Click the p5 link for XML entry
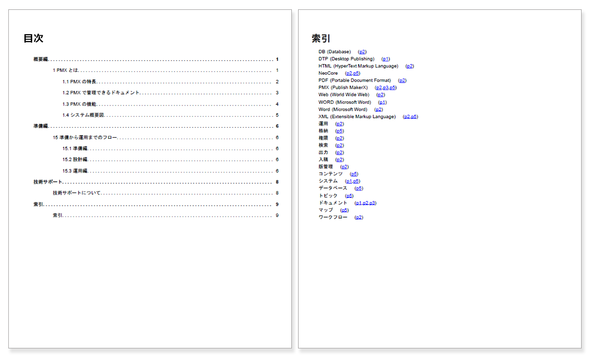Screen dimensions: 592x364 pos(414,116)
